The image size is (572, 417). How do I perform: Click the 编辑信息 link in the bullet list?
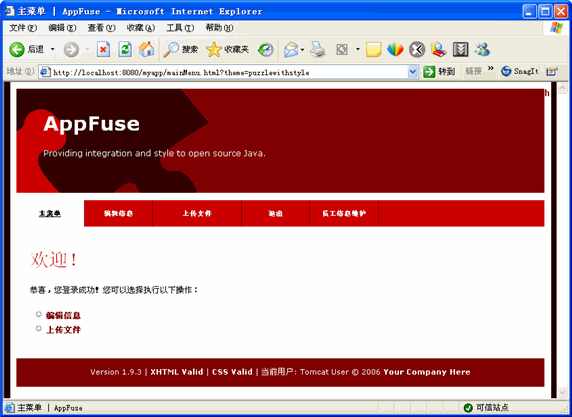(x=63, y=315)
